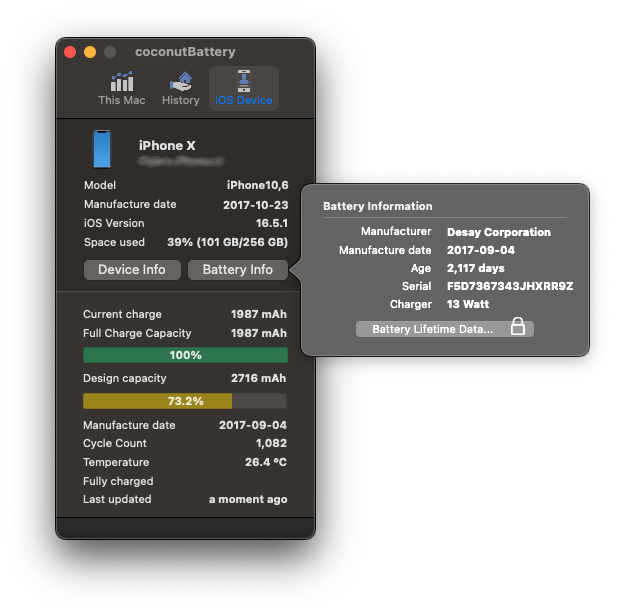Click the serial number F5D7367343JHXRR9Z
The image size is (625, 613).
tap(510, 286)
